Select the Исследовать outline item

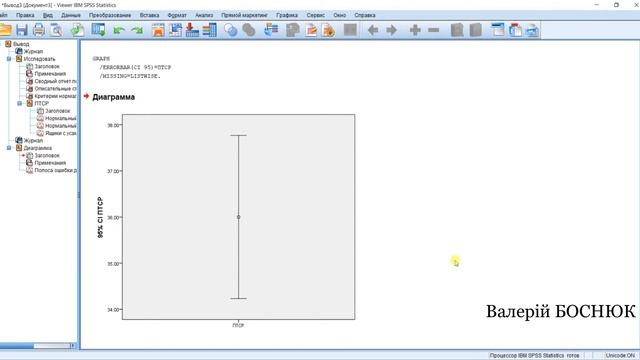pyautogui.click(x=39, y=59)
